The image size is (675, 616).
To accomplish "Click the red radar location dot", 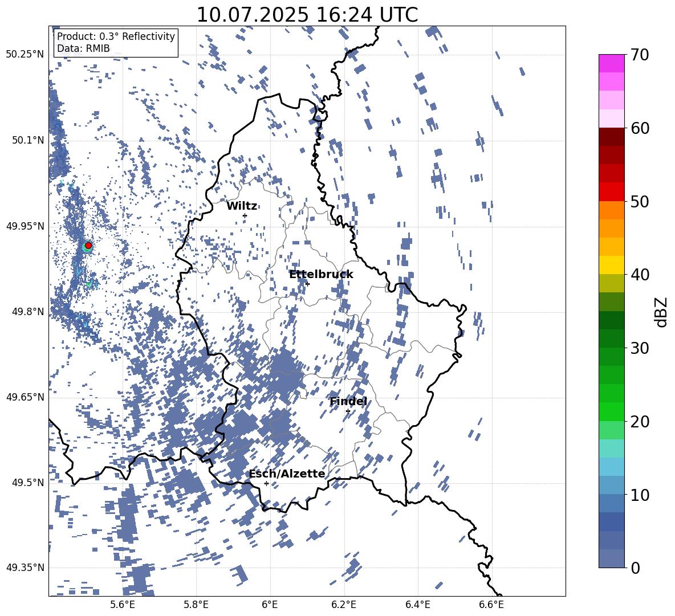I will [x=88, y=246].
